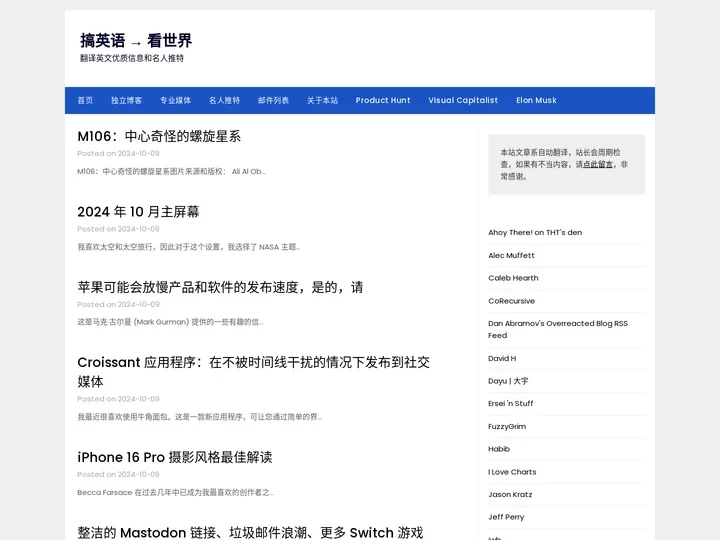Open the 关于本站 menu item

[322, 100]
